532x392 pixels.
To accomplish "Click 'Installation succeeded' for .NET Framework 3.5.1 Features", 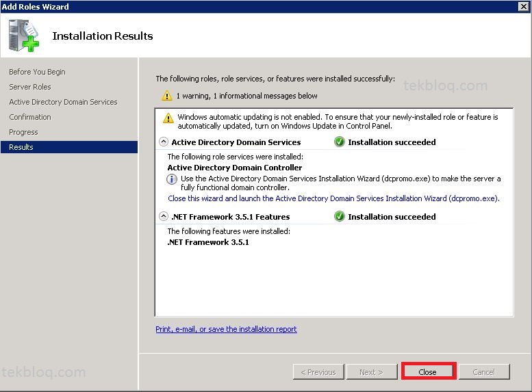I will (x=392, y=217).
